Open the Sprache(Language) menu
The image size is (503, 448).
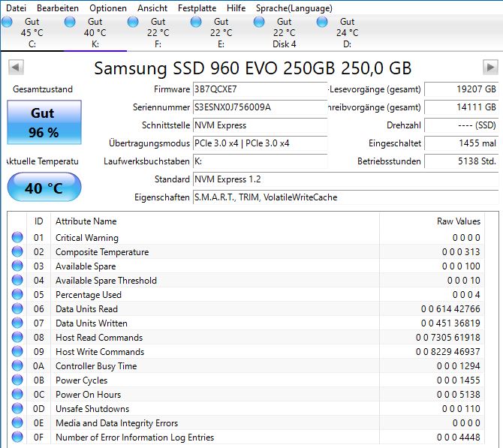(x=294, y=8)
